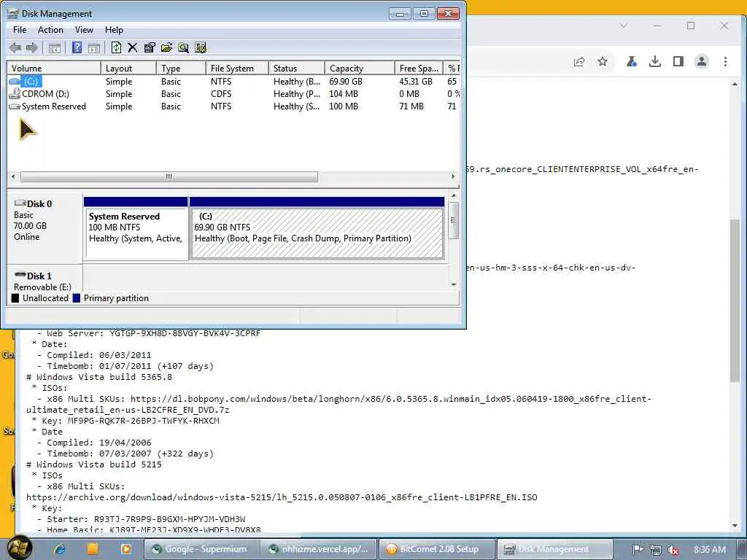747x560 pixels.
Task: Click the text 'Compiled: 19/04/2006'
Action: point(99,443)
